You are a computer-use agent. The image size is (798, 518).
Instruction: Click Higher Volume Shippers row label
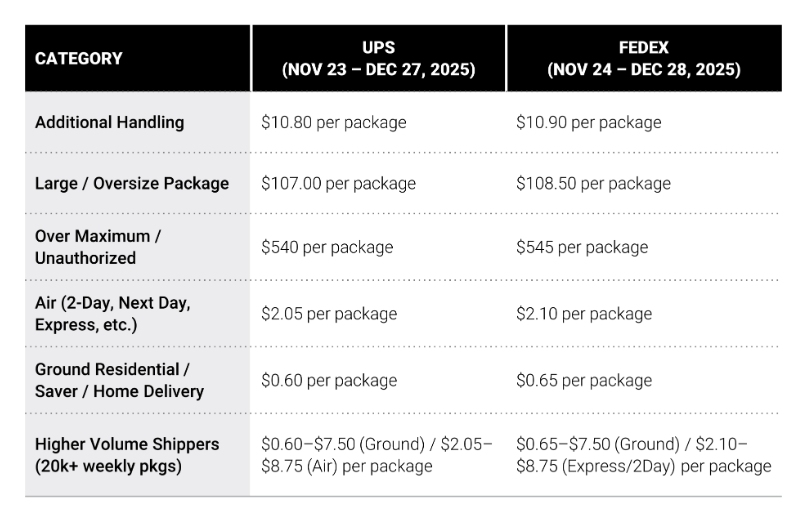[x=127, y=454]
